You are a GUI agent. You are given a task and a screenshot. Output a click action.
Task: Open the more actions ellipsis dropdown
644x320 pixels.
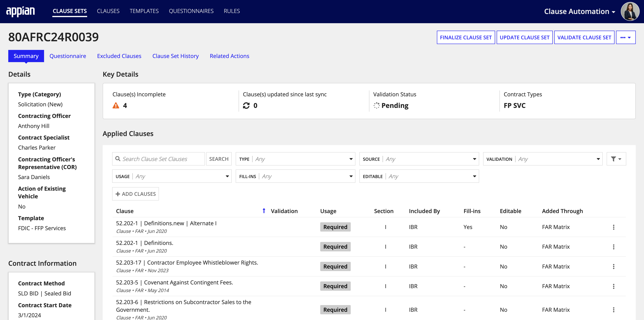click(x=626, y=38)
